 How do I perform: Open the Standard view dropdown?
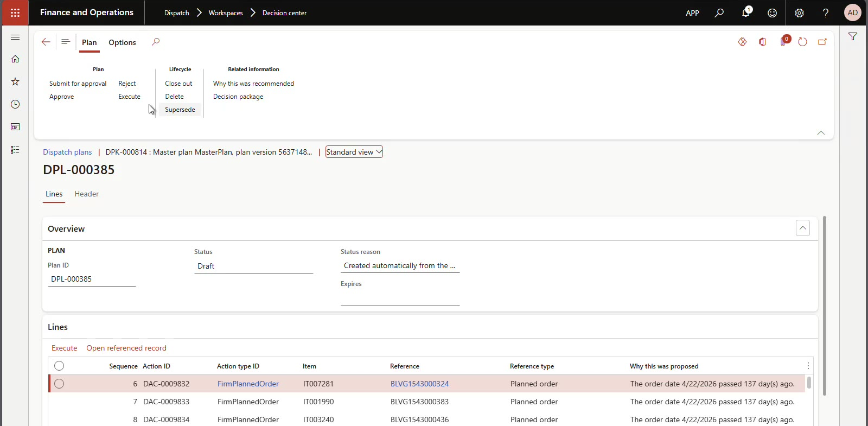(x=354, y=152)
